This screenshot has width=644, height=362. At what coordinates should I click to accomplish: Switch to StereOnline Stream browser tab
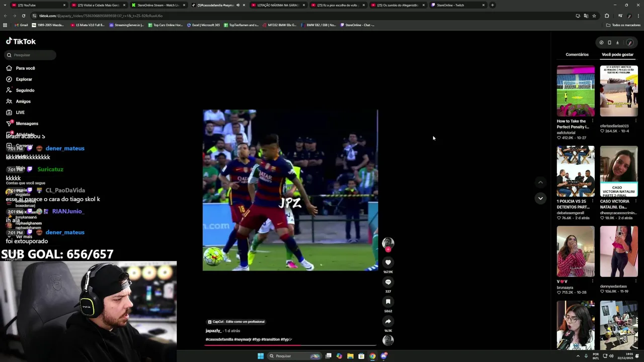pyautogui.click(x=158, y=5)
